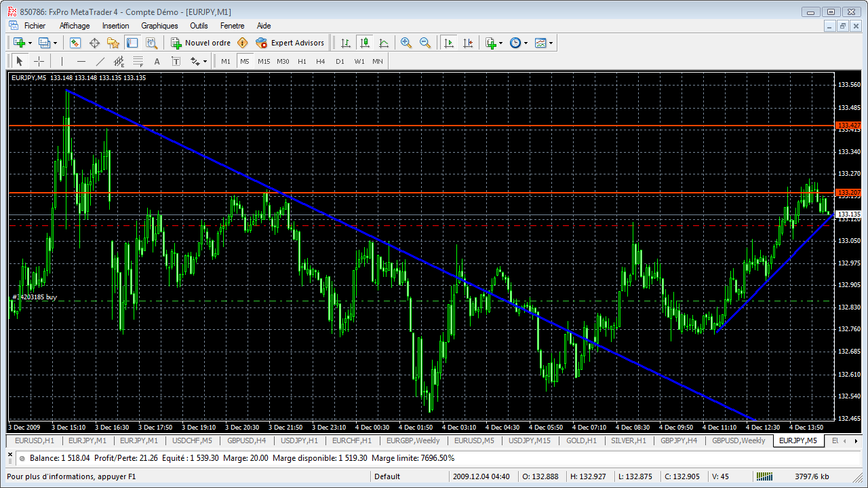Expand the Periods dropdown arrow
This screenshot has height=488, width=868.
[526, 43]
